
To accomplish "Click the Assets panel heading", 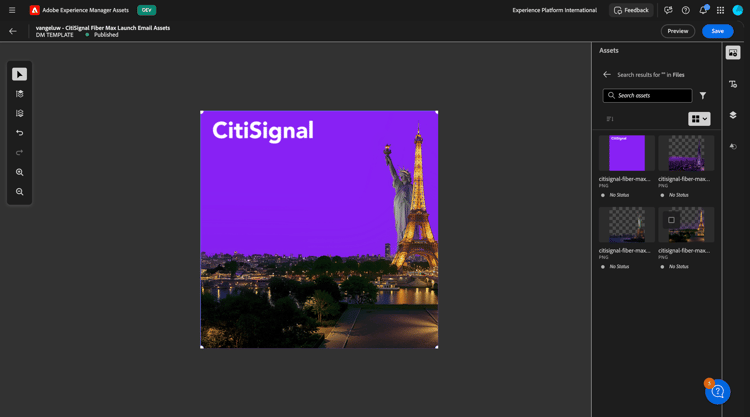I will coord(608,50).
